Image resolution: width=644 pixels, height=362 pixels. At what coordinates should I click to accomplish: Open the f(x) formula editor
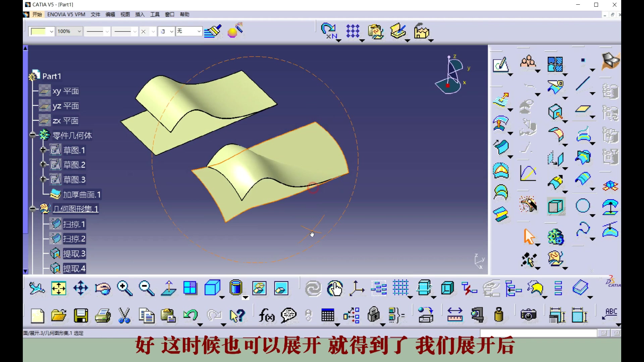coord(266,315)
